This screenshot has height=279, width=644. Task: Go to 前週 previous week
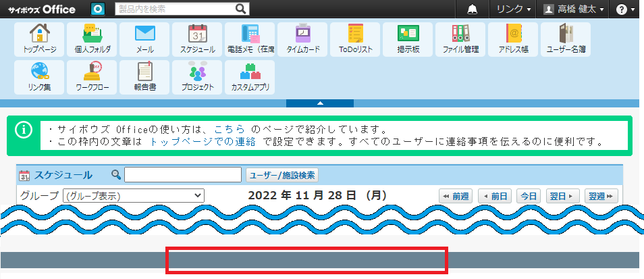456,196
